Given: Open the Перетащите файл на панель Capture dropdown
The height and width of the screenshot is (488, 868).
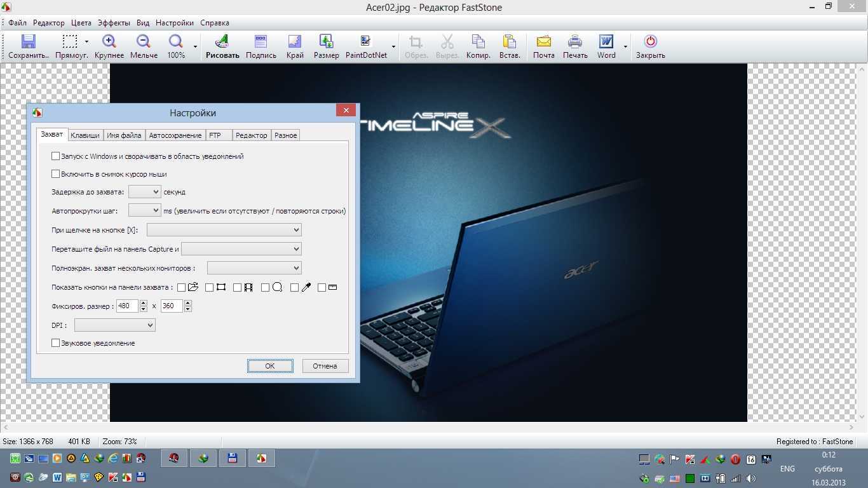Looking at the screenshot, I should (241, 248).
